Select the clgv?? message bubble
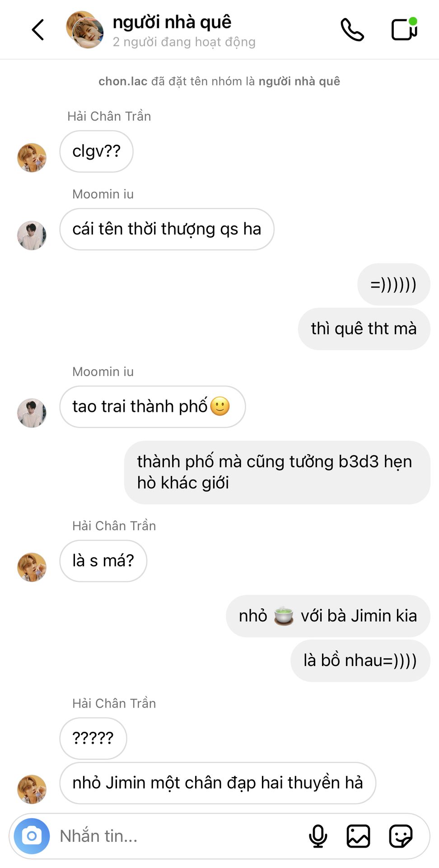Viewport: 439px width, 868px height. pos(96,151)
